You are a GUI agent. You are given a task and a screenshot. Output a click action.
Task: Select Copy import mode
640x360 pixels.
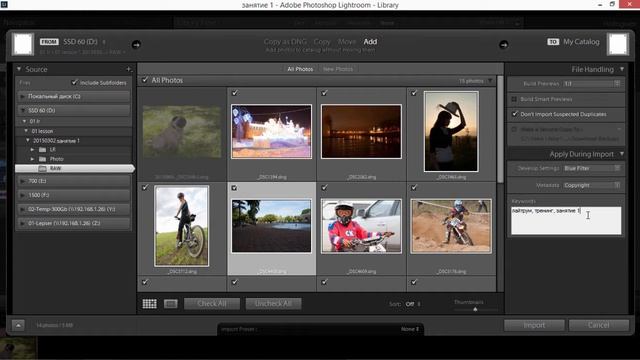point(322,42)
